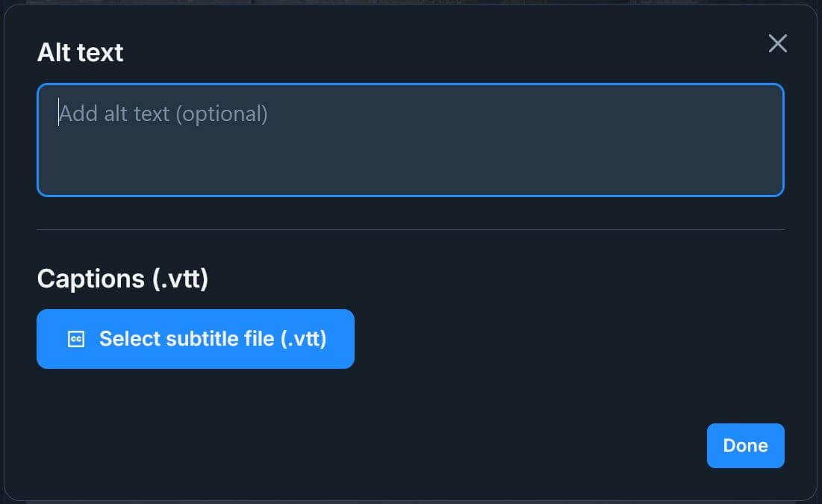This screenshot has height=504, width=822.
Task: Click the word "Done" at the dialog bottom
Action: pyautogui.click(x=745, y=446)
